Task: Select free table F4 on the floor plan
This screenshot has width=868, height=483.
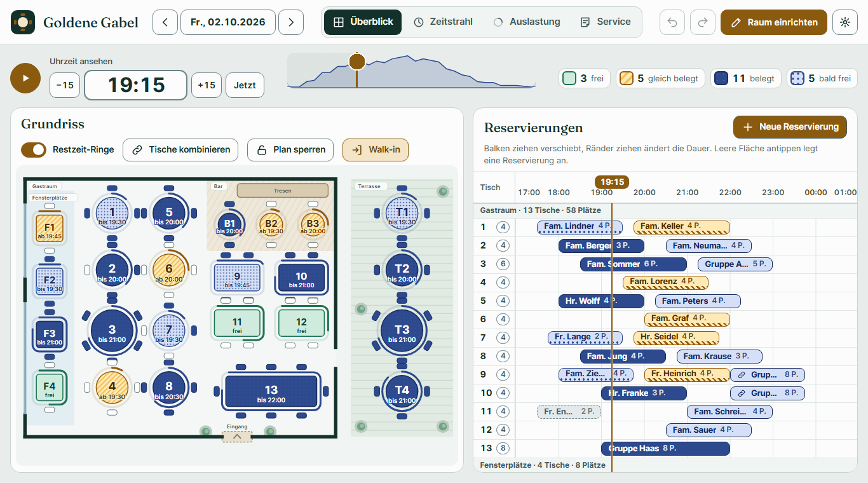Action: coord(50,389)
